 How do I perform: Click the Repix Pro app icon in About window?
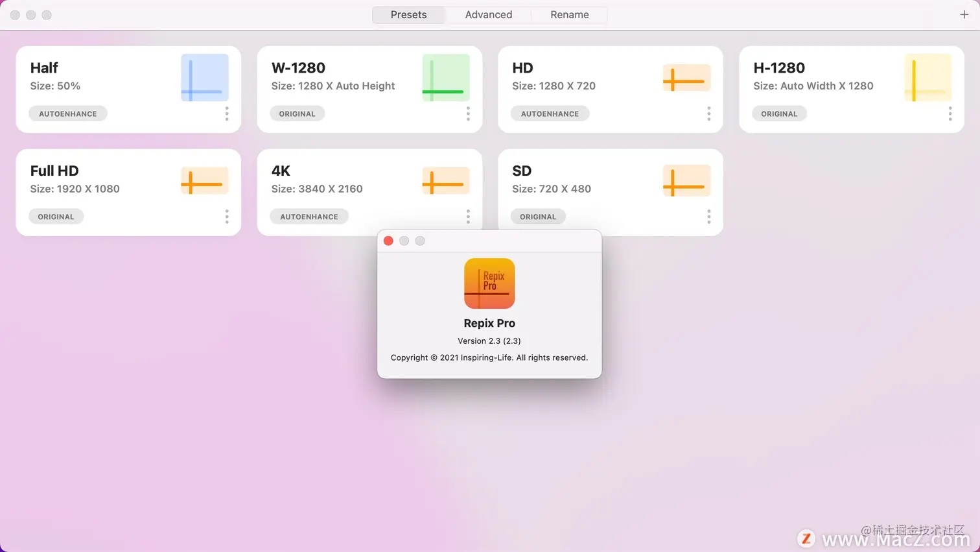click(x=489, y=283)
